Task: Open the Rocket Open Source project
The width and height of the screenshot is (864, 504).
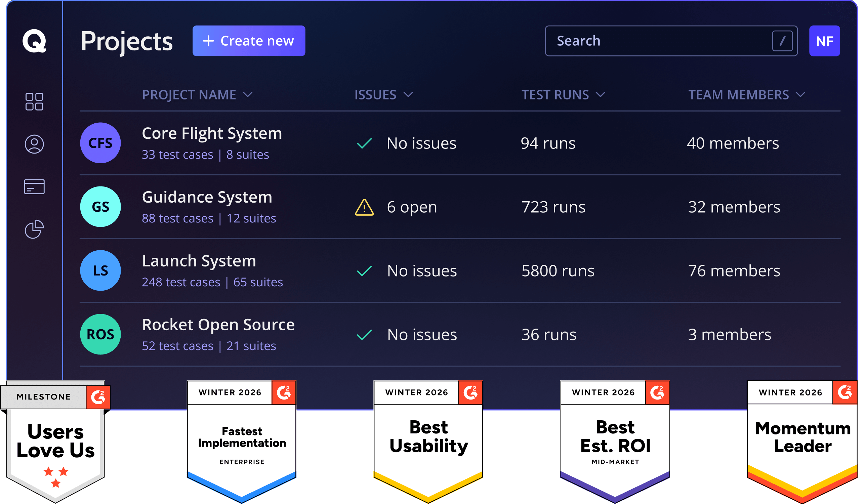Action: (218, 325)
